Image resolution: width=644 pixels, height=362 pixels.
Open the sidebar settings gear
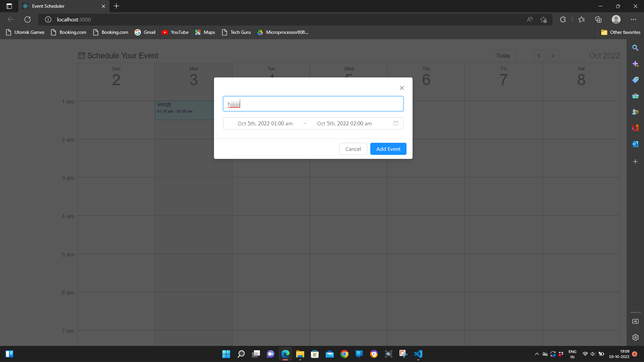click(x=636, y=338)
